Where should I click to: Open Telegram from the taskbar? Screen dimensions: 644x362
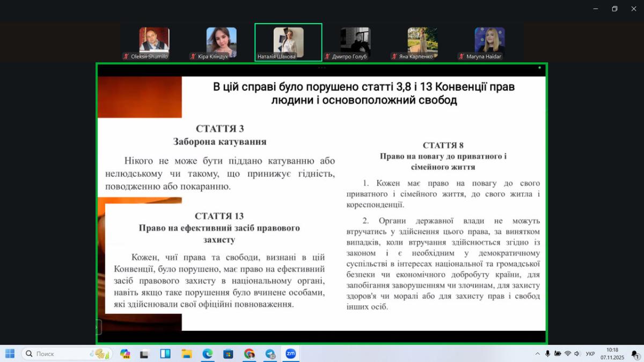coord(270,353)
